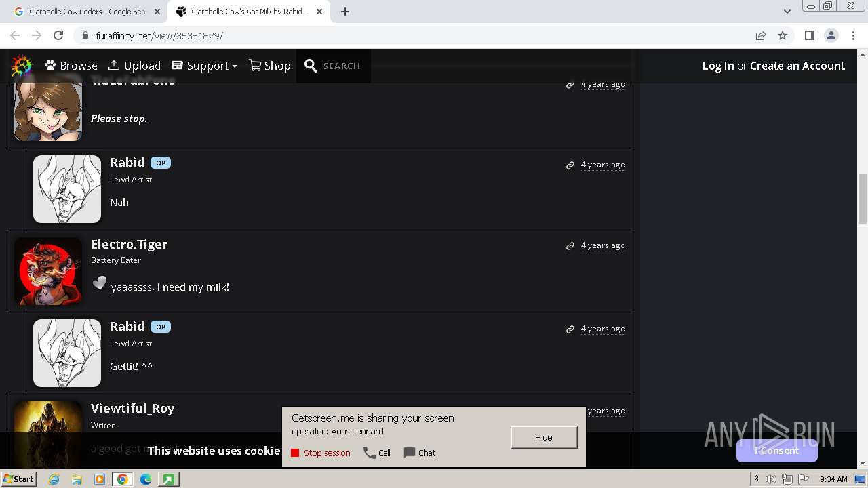The width and height of the screenshot is (868, 488).
Task: Open the Action Center flag icon
Action: [803, 479]
